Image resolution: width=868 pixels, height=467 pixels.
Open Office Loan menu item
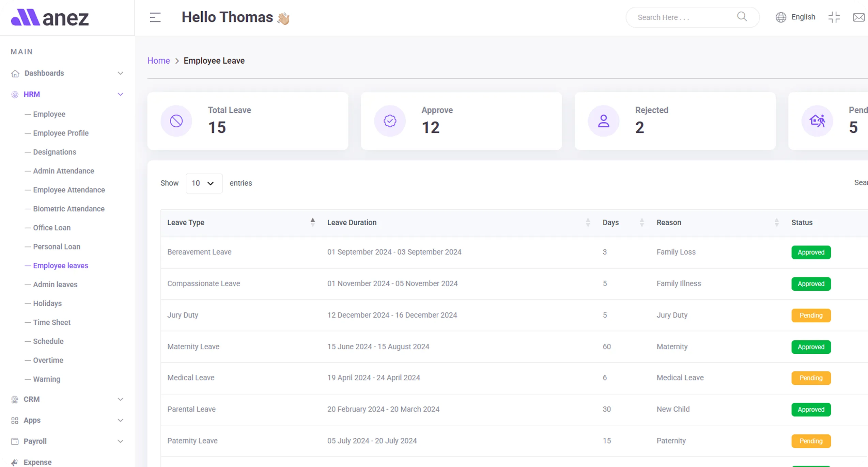52,228
